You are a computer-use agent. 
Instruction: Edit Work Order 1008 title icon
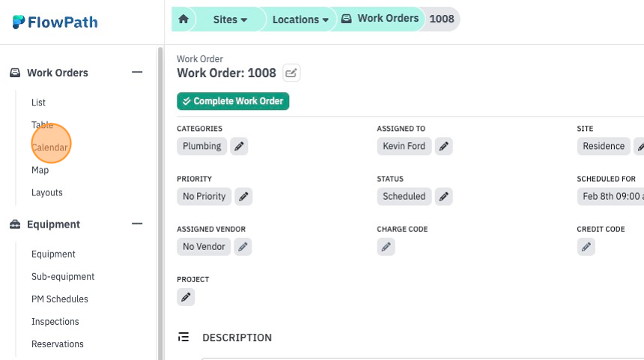point(291,73)
